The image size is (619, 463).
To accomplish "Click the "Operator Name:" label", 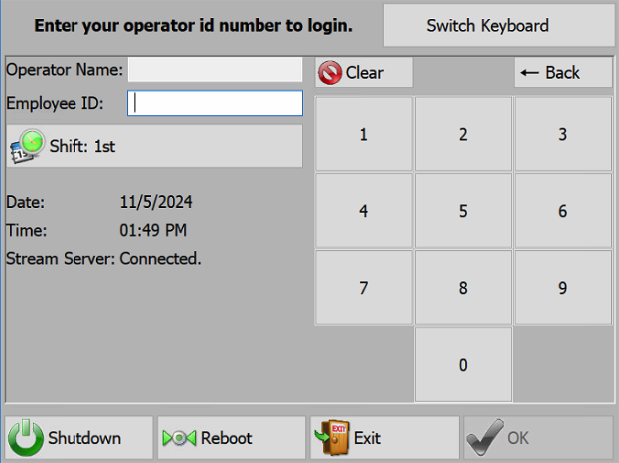I will point(64,70).
